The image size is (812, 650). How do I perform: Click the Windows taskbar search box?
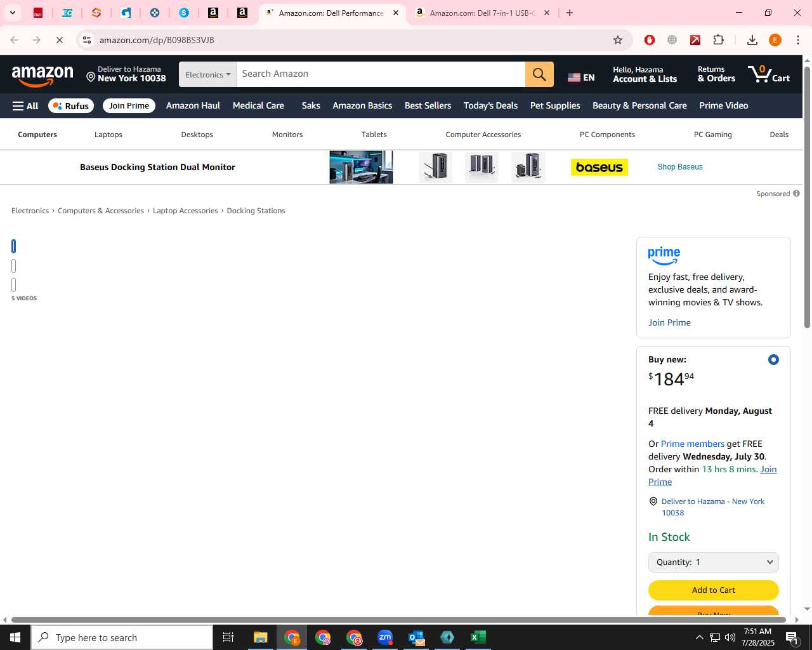(122, 637)
